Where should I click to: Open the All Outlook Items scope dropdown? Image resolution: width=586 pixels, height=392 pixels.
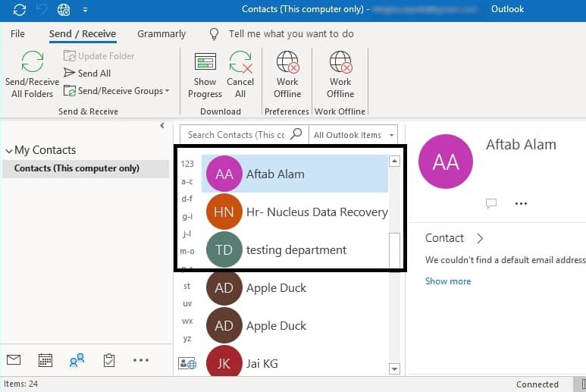(x=353, y=135)
